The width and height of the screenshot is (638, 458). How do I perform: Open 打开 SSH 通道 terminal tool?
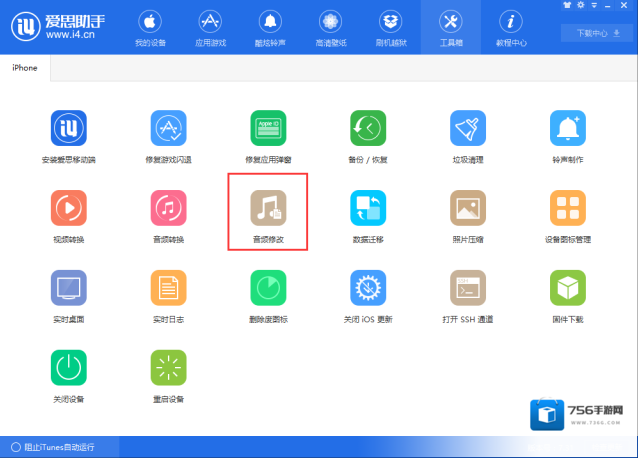pos(468,288)
